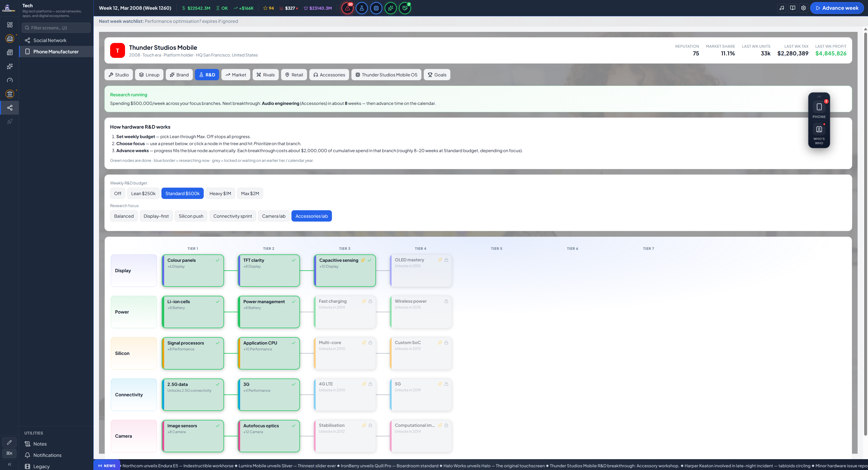Screen dimensions: 868x470
Task: Open the Fast charging locked node
Action: (345, 312)
